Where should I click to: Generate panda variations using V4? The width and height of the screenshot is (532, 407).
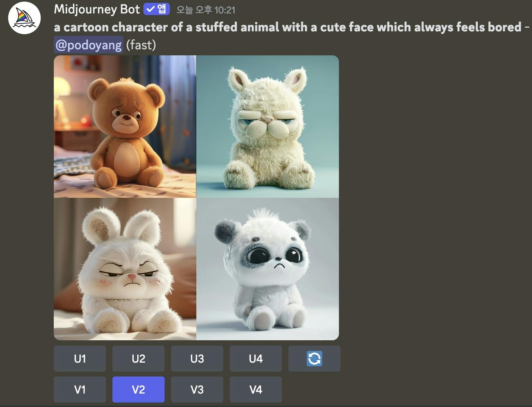256,389
